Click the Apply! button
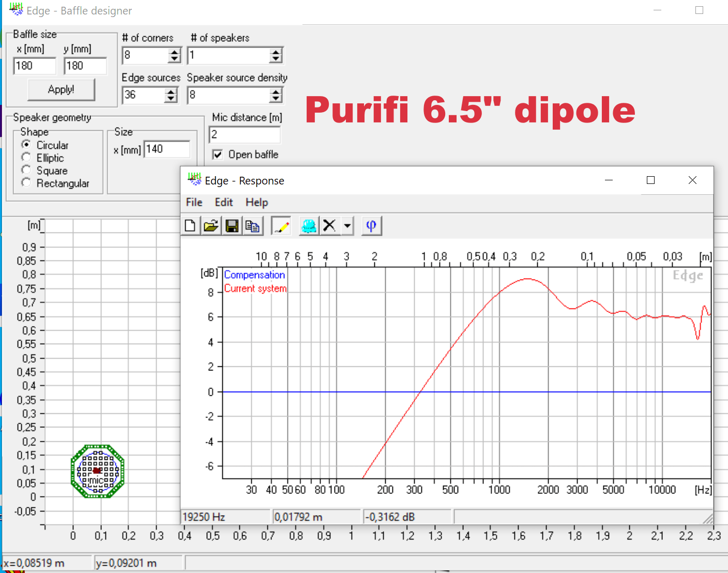Image resolution: width=728 pixels, height=573 pixels. 61,89
